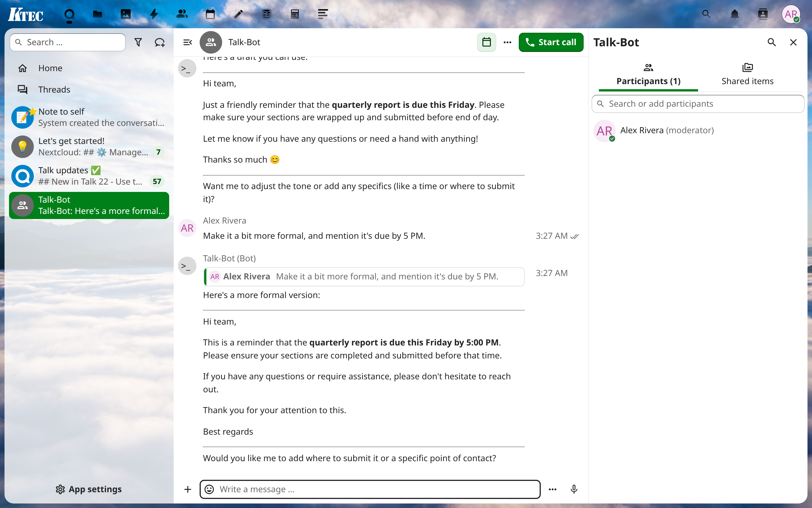Open the database app icon in top bar
Screen dimensions: 812x508
point(266,14)
